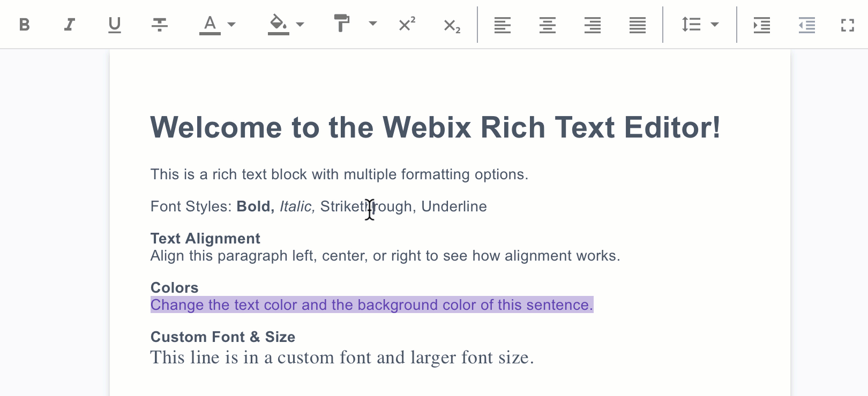Image resolution: width=868 pixels, height=396 pixels.
Task: Click the 'Align this paragraph left' sentence
Action: point(385,256)
